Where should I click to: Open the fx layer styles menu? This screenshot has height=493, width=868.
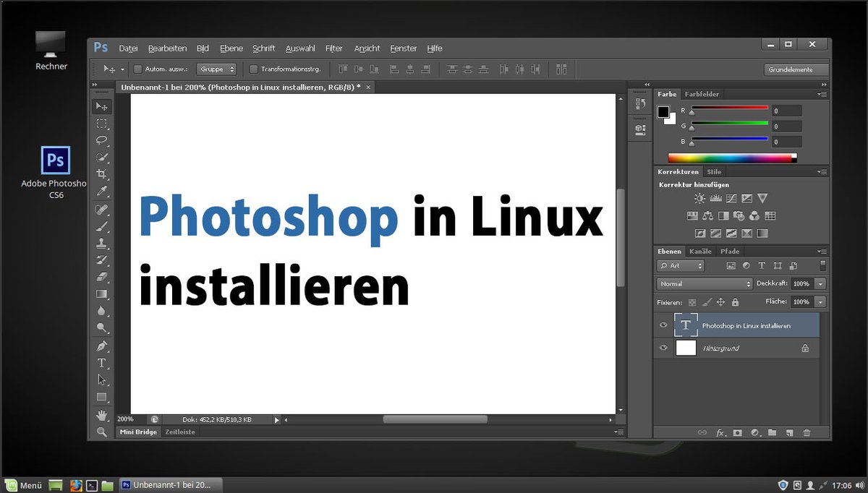(x=720, y=433)
